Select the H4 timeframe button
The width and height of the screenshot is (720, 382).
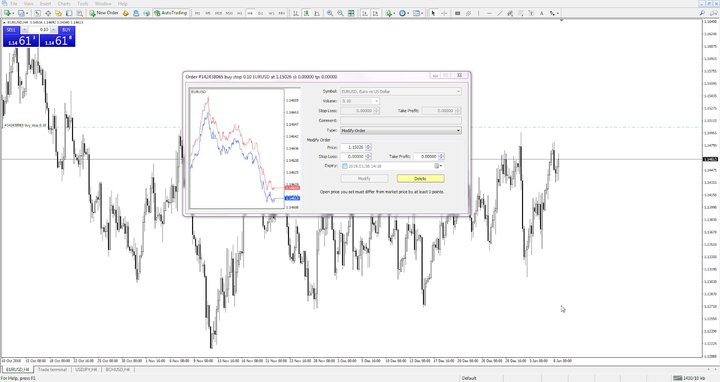[x=250, y=13]
